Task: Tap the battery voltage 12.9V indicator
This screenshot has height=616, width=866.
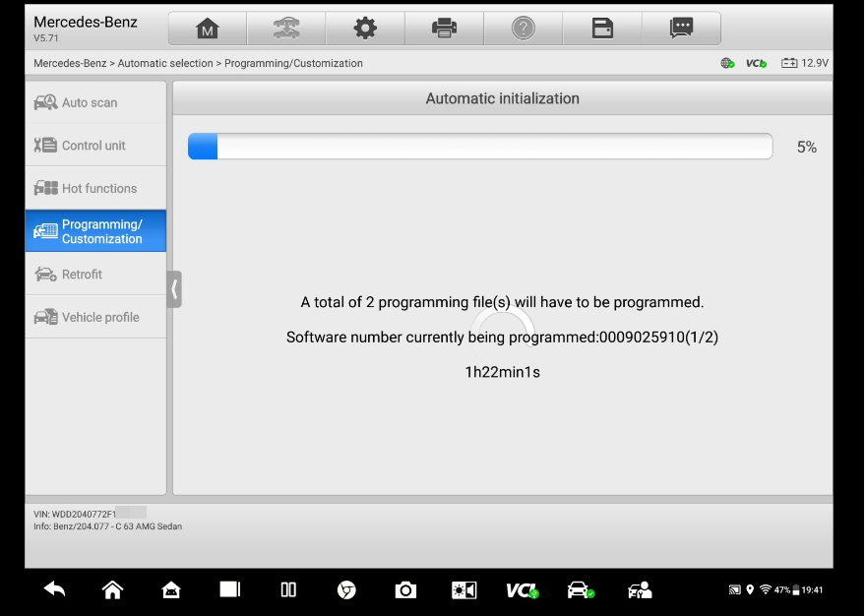Action: (805, 63)
